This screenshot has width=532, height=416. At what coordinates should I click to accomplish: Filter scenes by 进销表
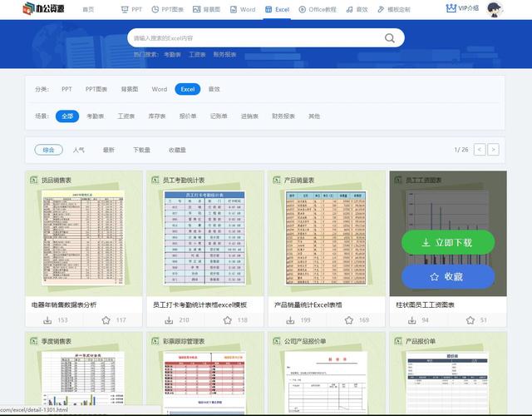pyautogui.click(x=249, y=116)
